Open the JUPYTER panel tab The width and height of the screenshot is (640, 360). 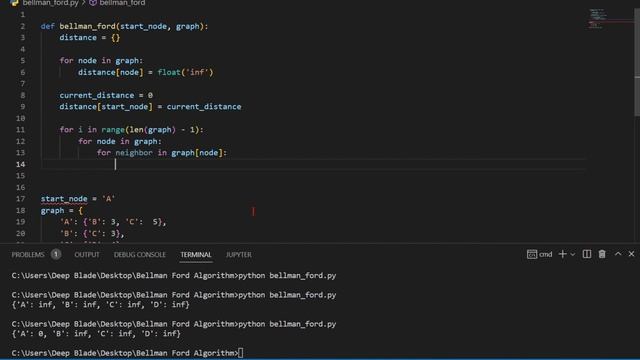point(239,255)
